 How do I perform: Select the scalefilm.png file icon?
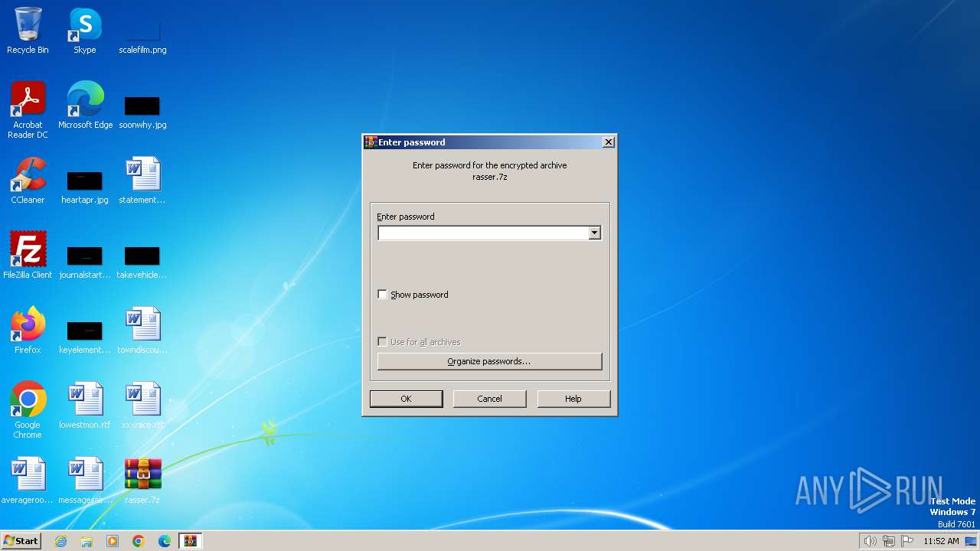(142, 31)
